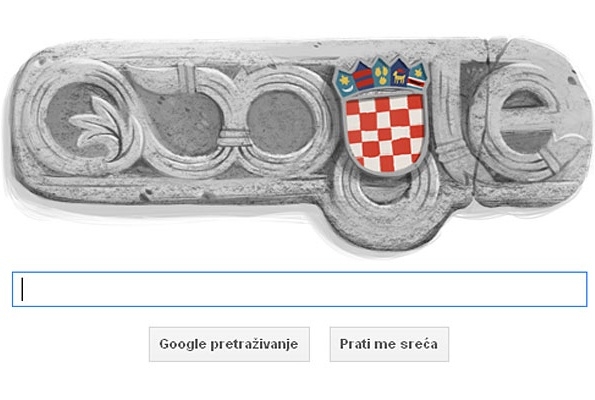Click inside the empty Google search field
Viewport: 595px width, 400px height.
pyautogui.click(x=299, y=289)
